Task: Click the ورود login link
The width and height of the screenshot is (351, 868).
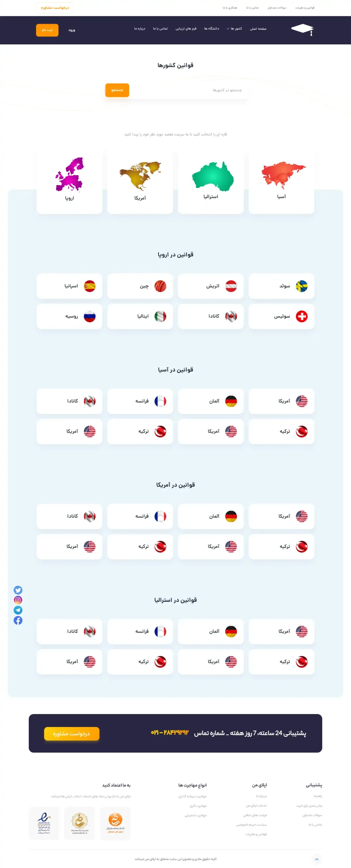Action: coord(71,30)
